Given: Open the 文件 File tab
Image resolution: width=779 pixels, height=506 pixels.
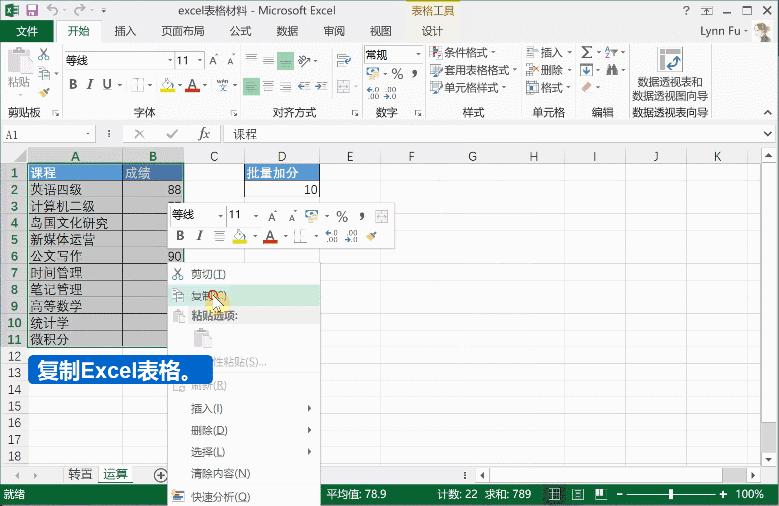Looking at the screenshot, I should [27, 31].
